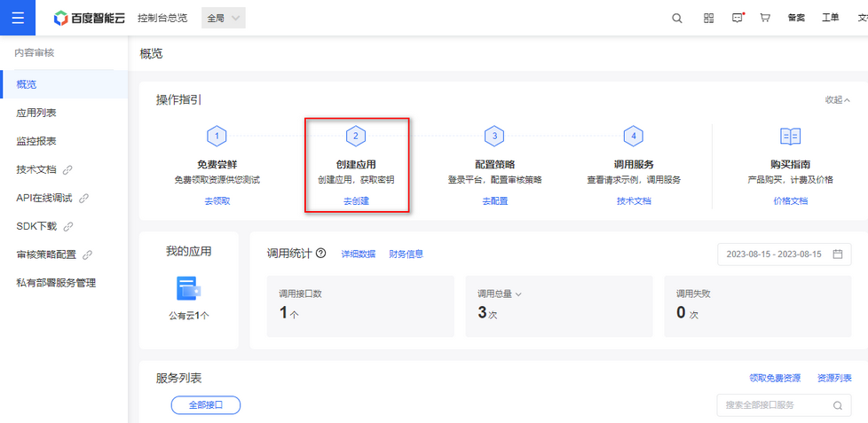The width and height of the screenshot is (868, 423).
Task: Click the search magnifier icon in header
Action: [x=677, y=18]
